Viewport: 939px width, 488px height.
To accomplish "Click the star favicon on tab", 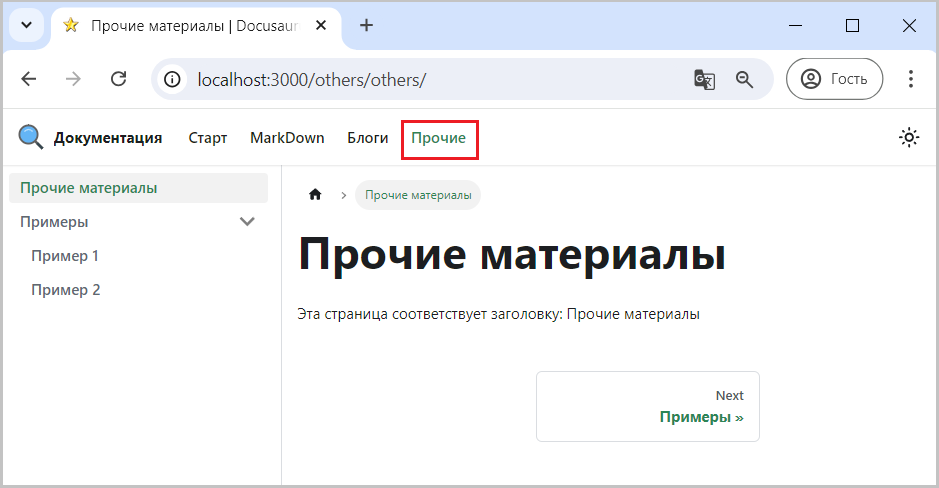I will 71,25.
